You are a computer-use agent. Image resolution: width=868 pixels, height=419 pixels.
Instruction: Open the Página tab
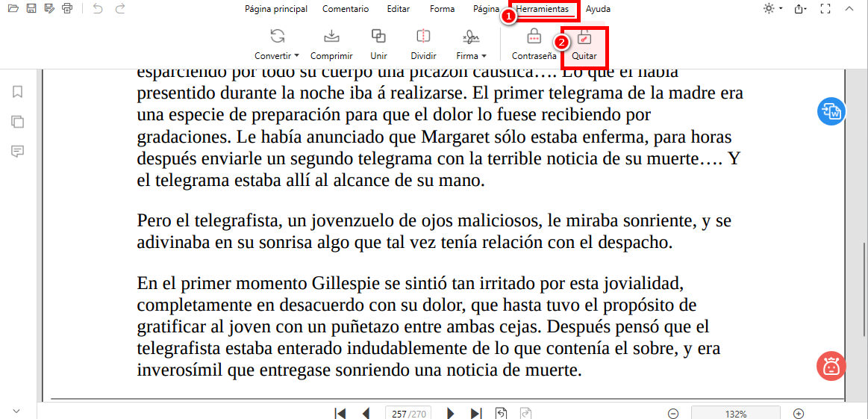click(486, 9)
